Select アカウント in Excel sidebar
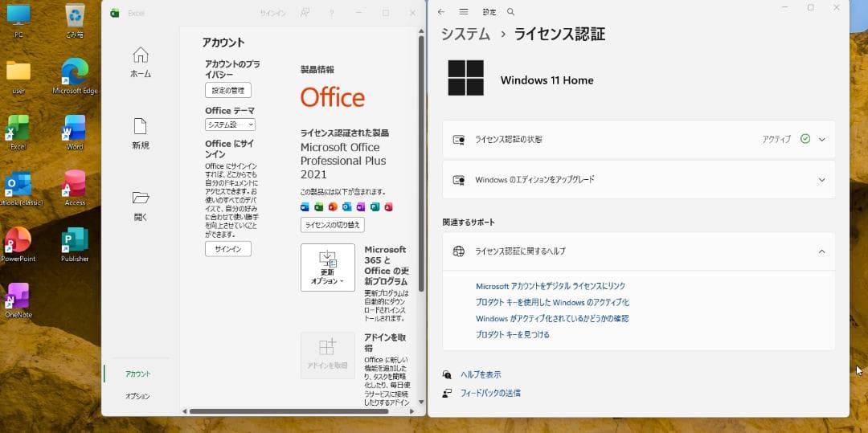 [138, 374]
